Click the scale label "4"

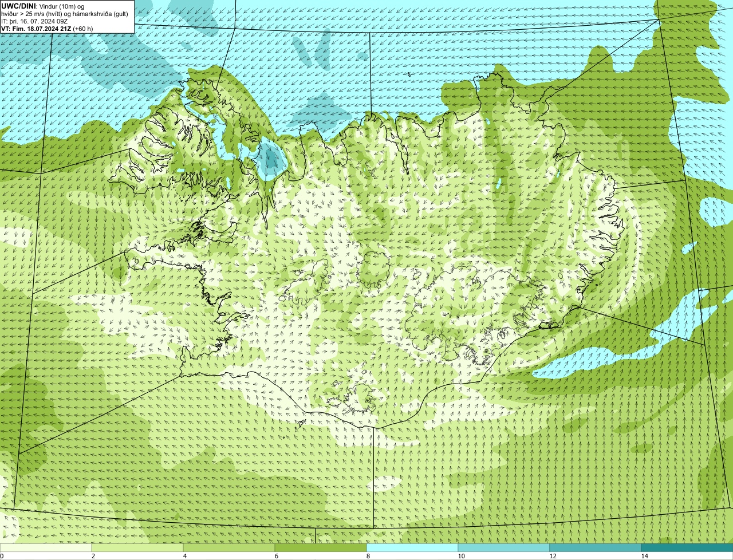pos(184,556)
